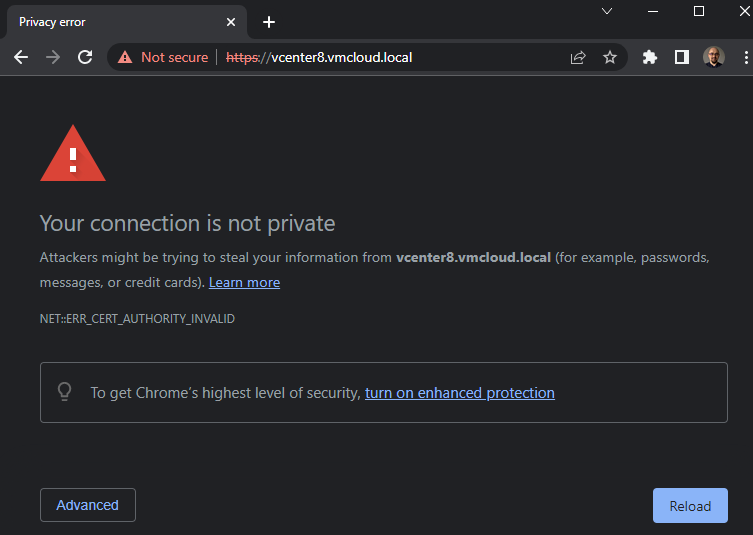The width and height of the screenshot is (753, 535).
Task: Click the share page icon
Action: point(578,57)
